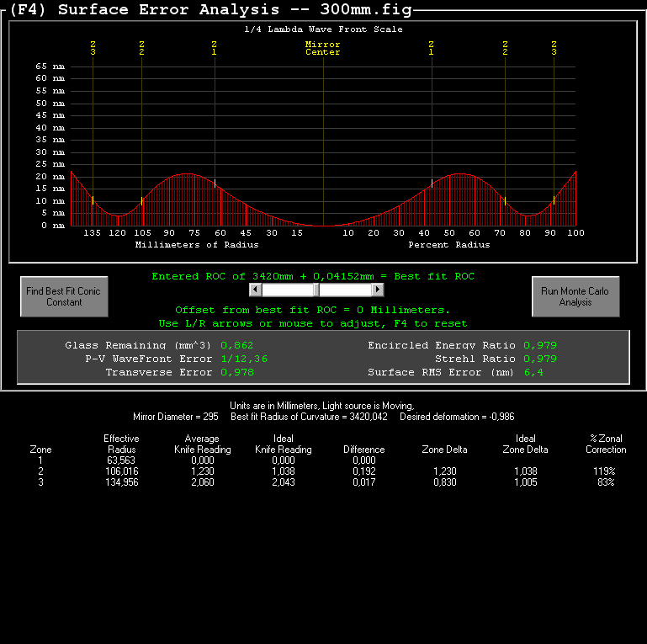
Task: Click the P-V WaveFront Error value
Action: [244, 359]
